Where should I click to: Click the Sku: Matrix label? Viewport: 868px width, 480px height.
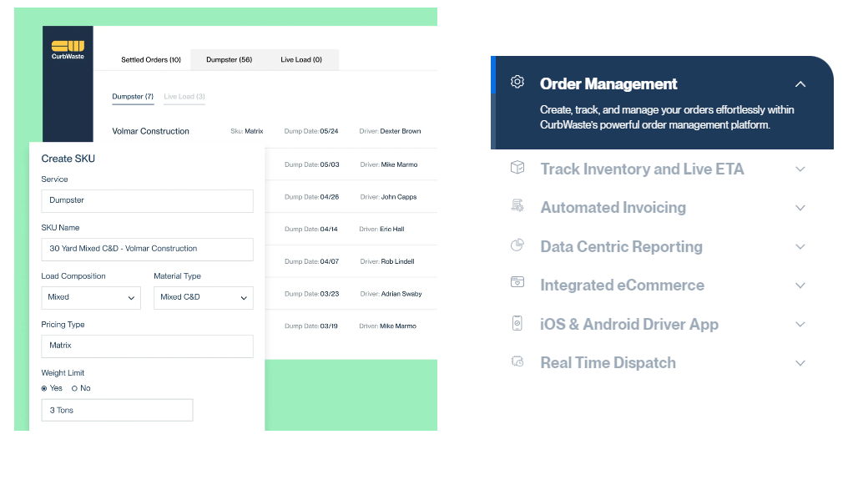(x=247, y=131)
